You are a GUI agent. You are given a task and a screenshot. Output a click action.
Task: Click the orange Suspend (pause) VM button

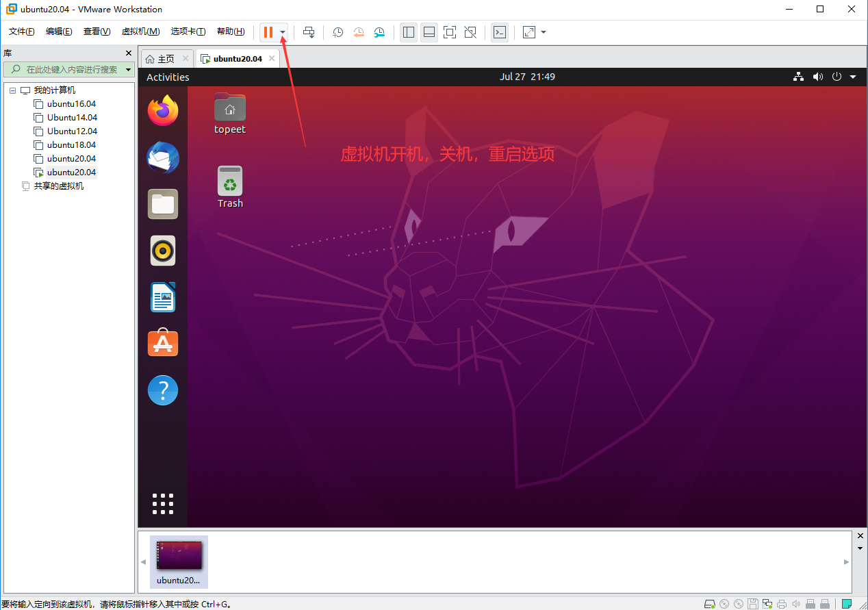[268, 32]
